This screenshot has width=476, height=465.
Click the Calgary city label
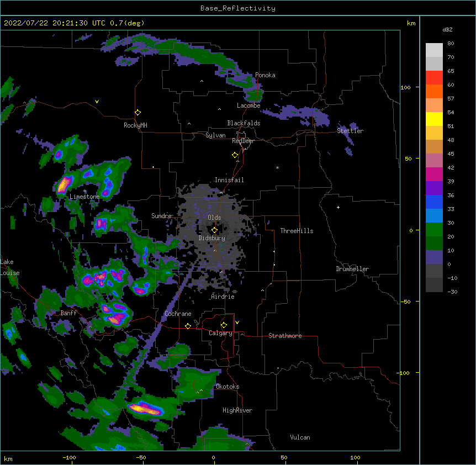tap(220, 333)
